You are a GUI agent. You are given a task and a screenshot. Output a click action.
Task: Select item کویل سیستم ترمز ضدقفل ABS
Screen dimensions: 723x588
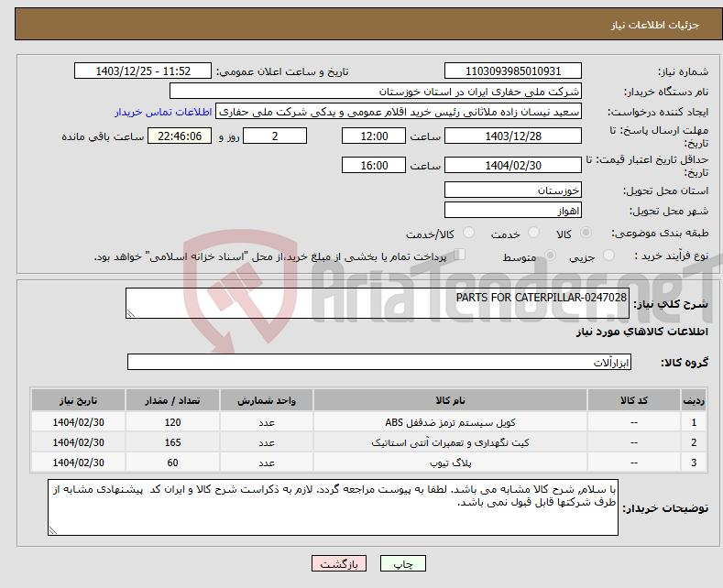pyautogui.click(x=450, y=422)
